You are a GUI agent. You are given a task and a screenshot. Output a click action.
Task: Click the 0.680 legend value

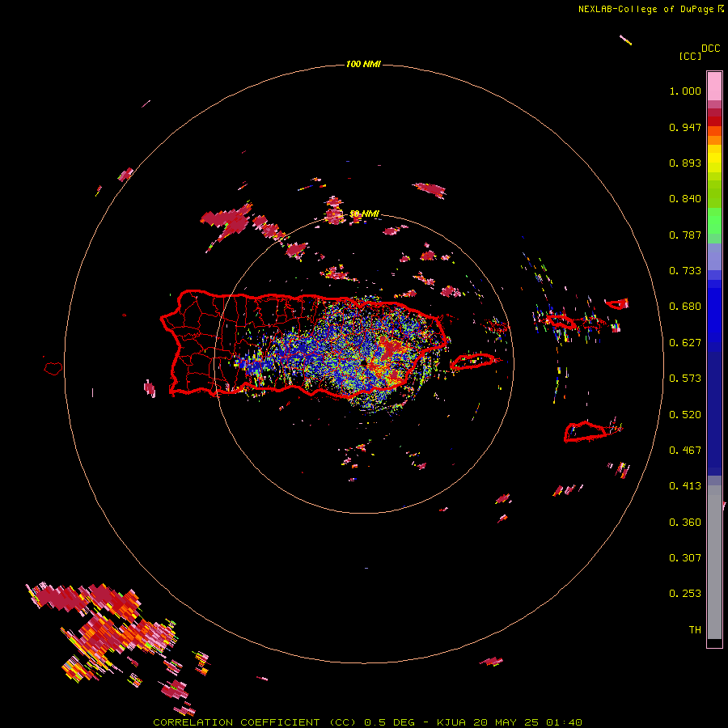point(685,307)
